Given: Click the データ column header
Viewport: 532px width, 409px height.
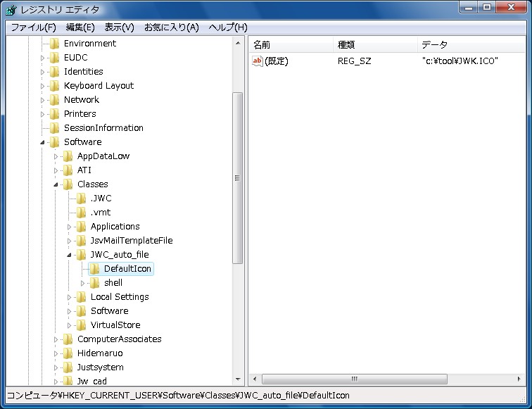Looking at the screenshot, I should click(434, 44).
